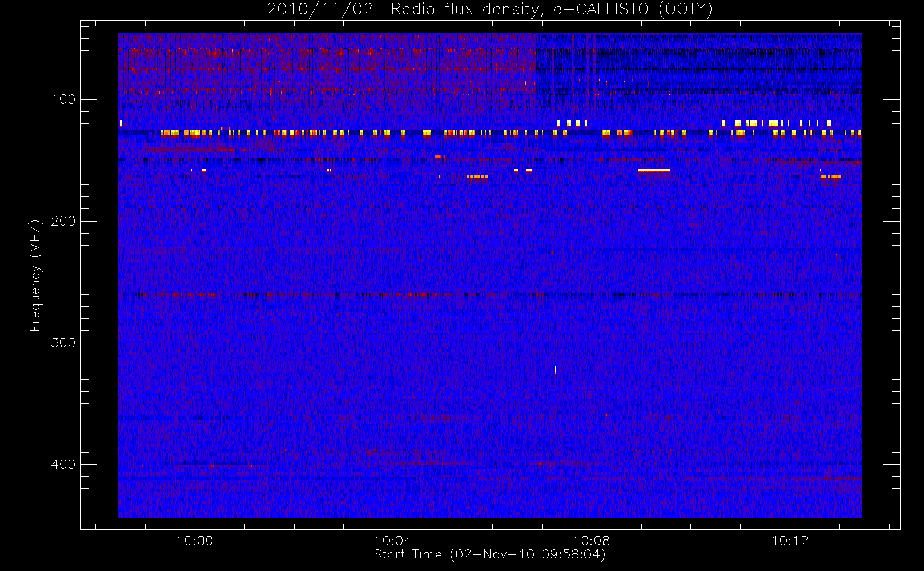Click the '100' frequency tick label

coord(63,99)
